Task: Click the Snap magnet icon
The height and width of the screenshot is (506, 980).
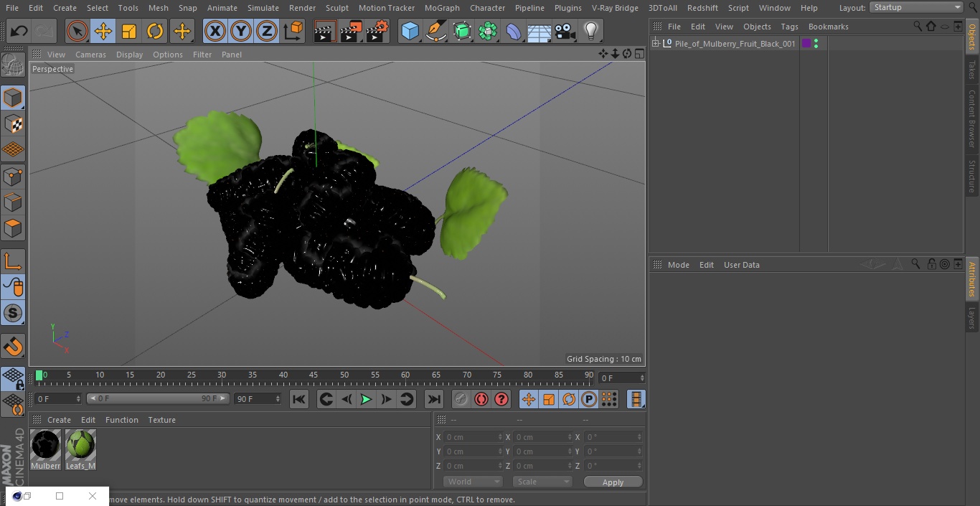Action: [13, 347]
